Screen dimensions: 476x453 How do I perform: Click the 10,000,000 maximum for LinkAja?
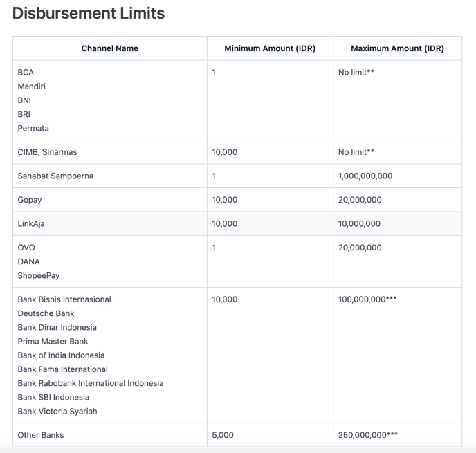360,224
